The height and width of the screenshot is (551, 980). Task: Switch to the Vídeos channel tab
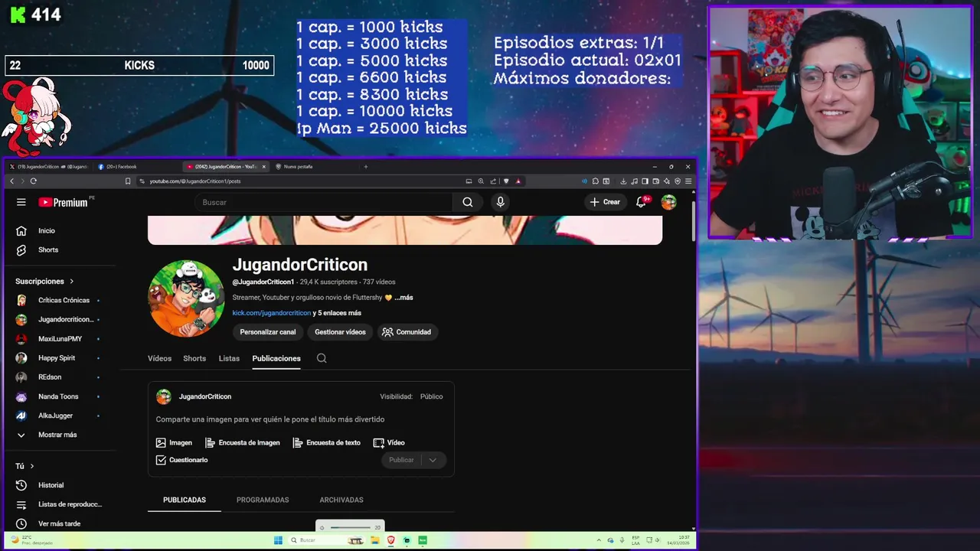coord(159,358)
